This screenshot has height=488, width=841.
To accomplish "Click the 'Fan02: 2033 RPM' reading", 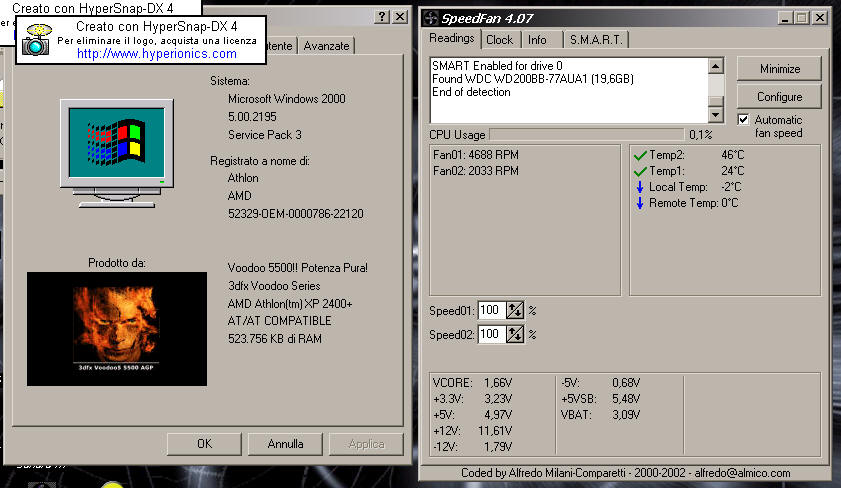I will click(x=476, y=171).
